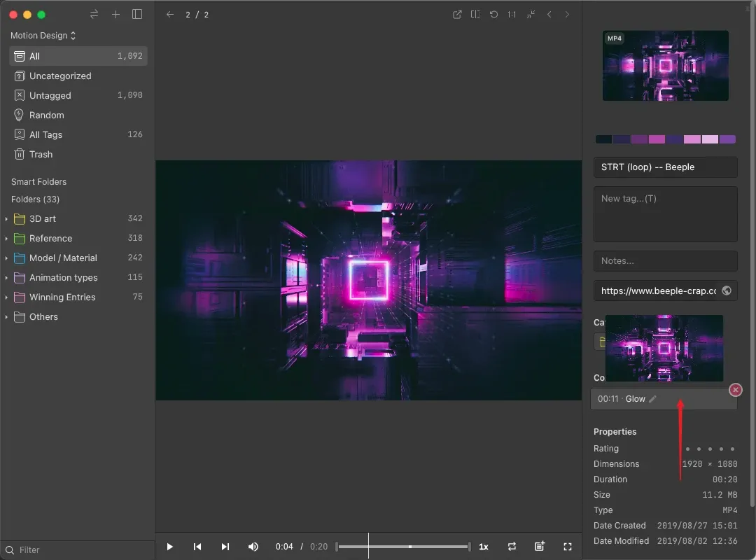Open All Tags
The height and width of the screenshot is (560, 756).
coord(78,134)
